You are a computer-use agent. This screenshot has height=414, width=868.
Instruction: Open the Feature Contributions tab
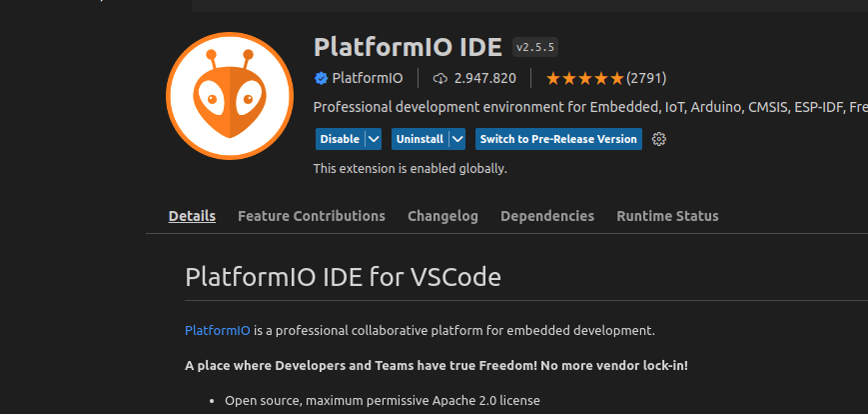[311, 216]
